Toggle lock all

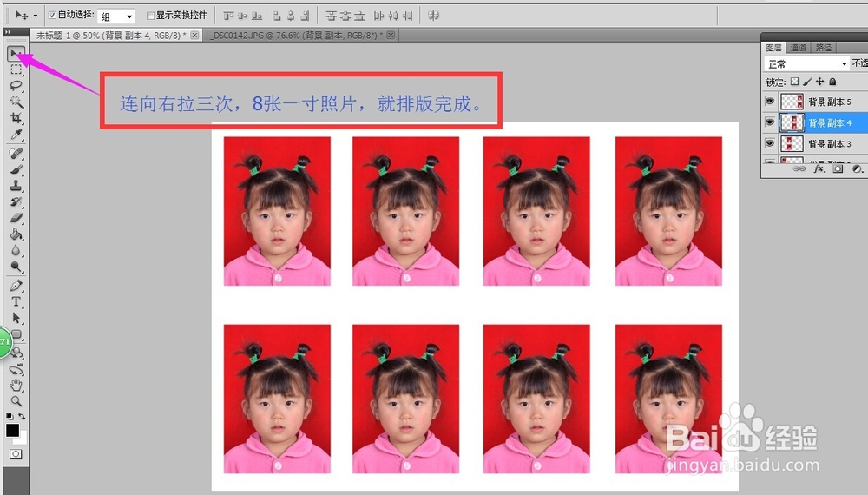pos(832,82)
